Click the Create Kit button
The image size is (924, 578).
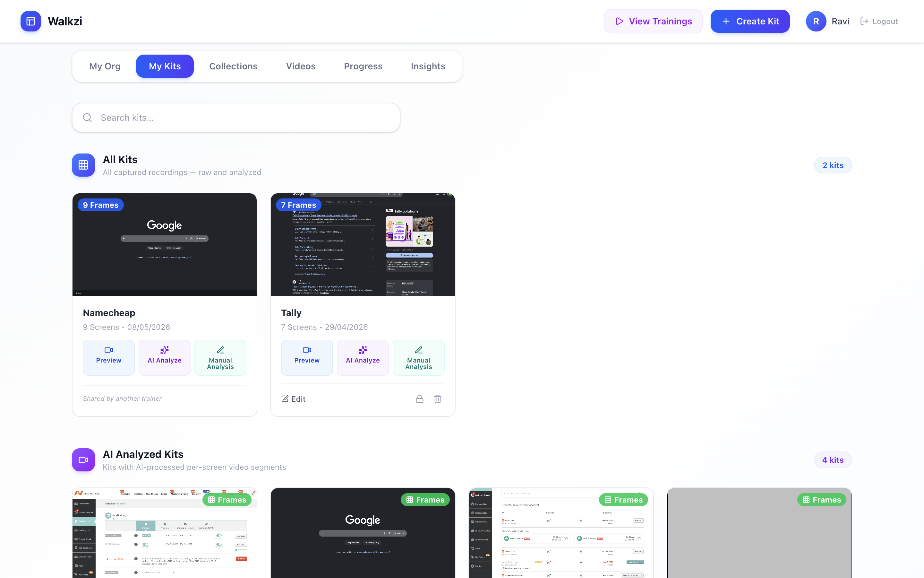(750, 22)
